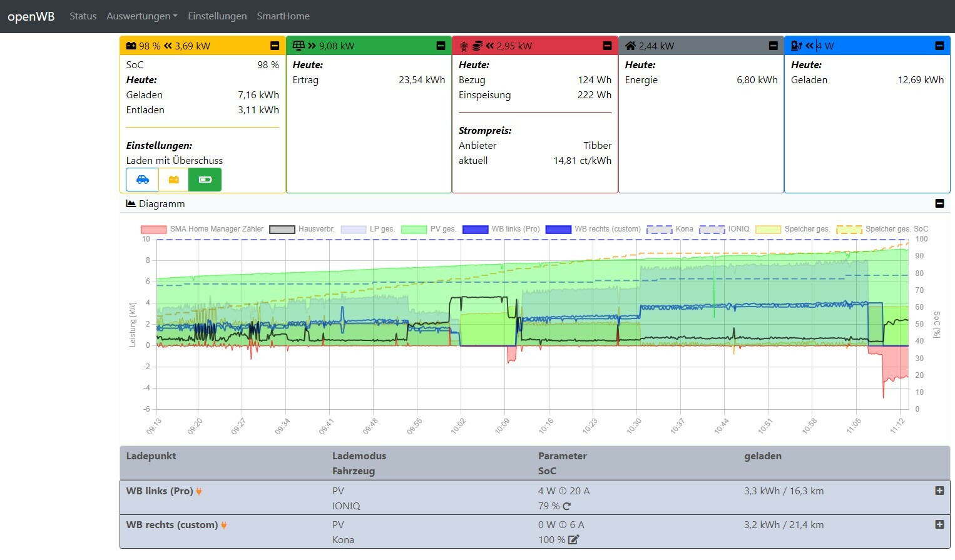The image size is (955, 560).
Task: Toggle Kona SoC legend series
Action: point(670,229)
